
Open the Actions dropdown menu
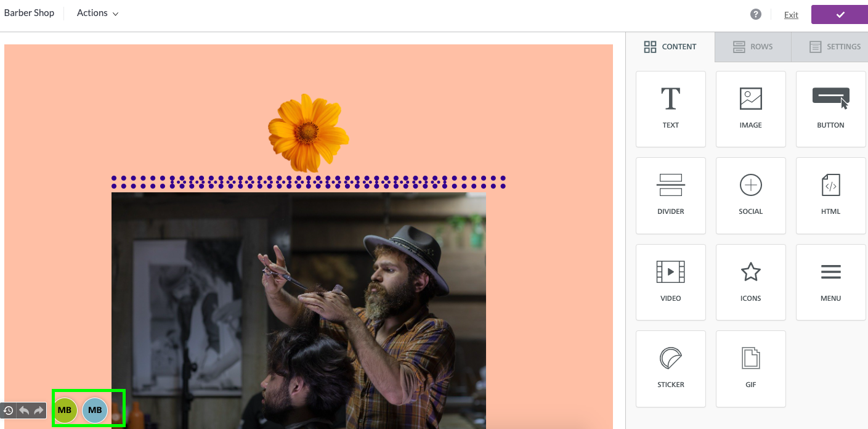tap(97, 13)
